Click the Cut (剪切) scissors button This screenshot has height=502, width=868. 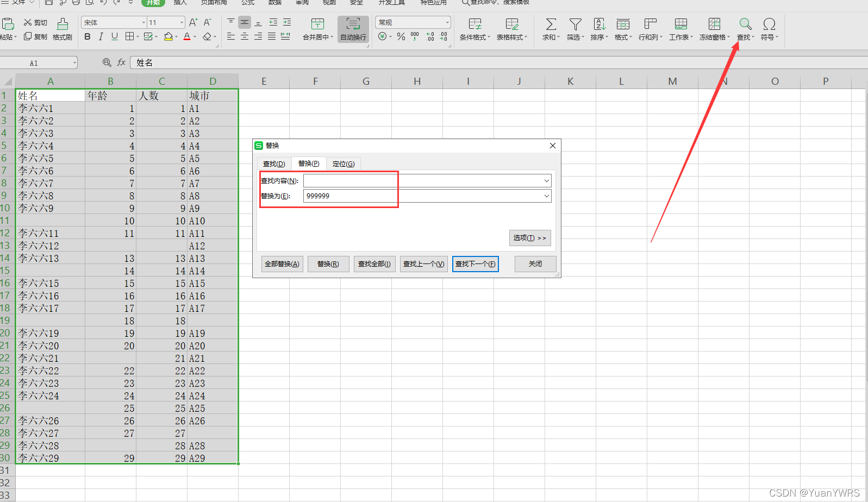click(x=35, y=23)
